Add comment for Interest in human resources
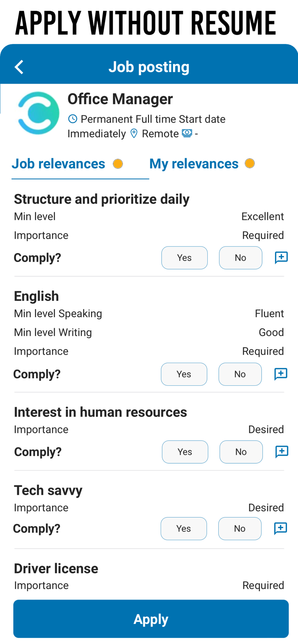Screen dimensions: 298x644 [282, 452]
